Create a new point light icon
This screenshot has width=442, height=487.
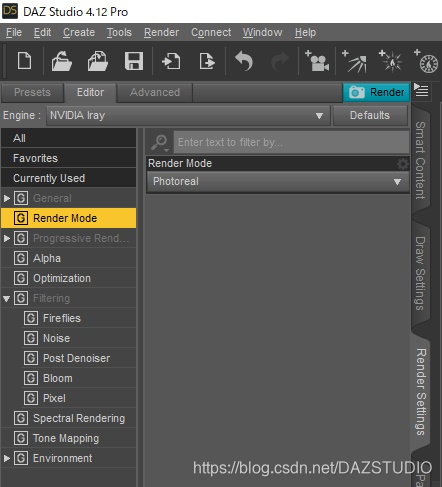point(390,61)
